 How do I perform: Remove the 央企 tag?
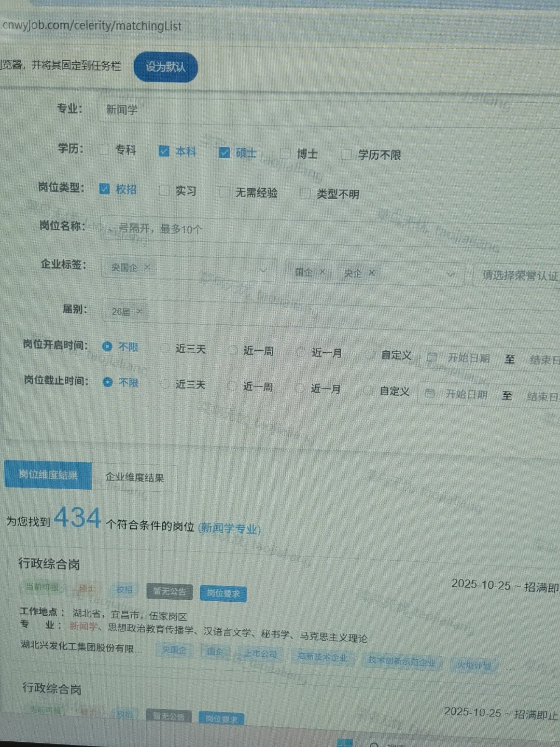click(372, 272)
